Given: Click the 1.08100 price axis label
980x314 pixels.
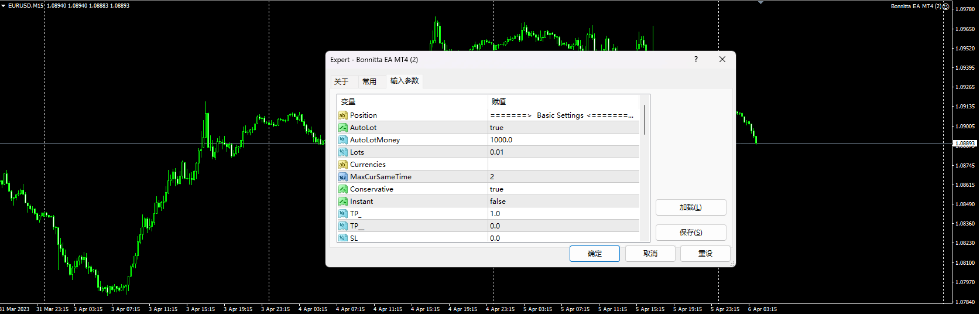Looking at the screenshot, I should pos(965,263).
